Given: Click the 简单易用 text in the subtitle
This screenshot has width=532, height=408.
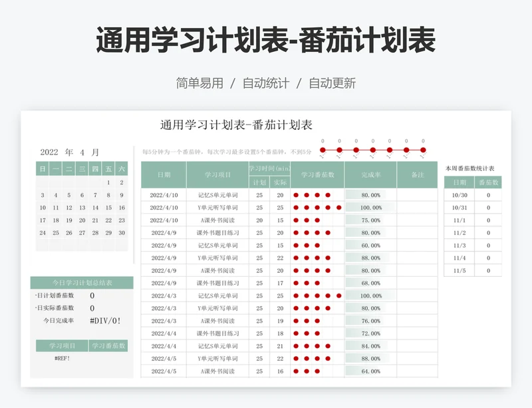Looking at the screenshot, I should pyautogui.click(x=199, y=83).
